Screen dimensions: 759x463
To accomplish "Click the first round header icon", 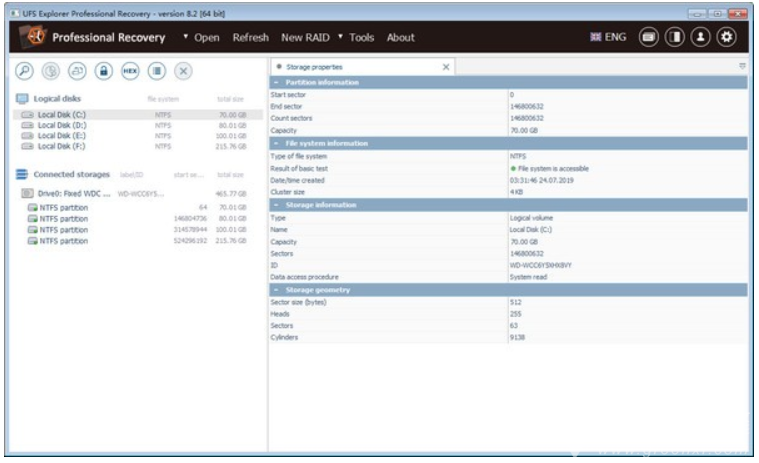I will [649, 37].
